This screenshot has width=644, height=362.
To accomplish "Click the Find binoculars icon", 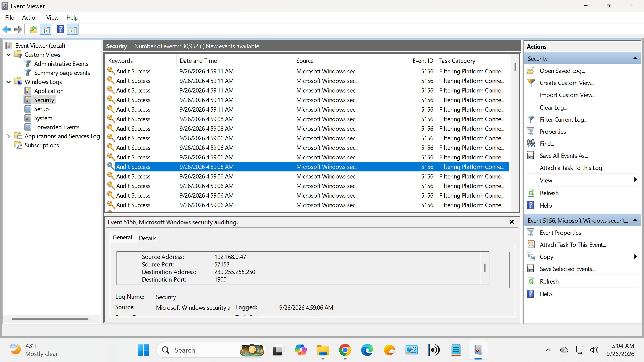I will coord(531,143).
